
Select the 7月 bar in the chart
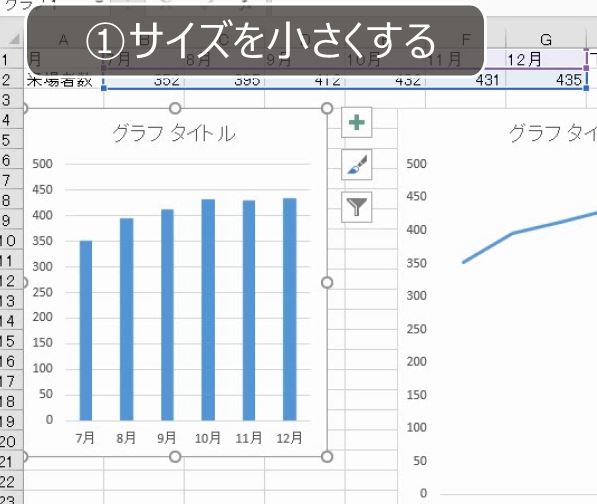point(86,330)
